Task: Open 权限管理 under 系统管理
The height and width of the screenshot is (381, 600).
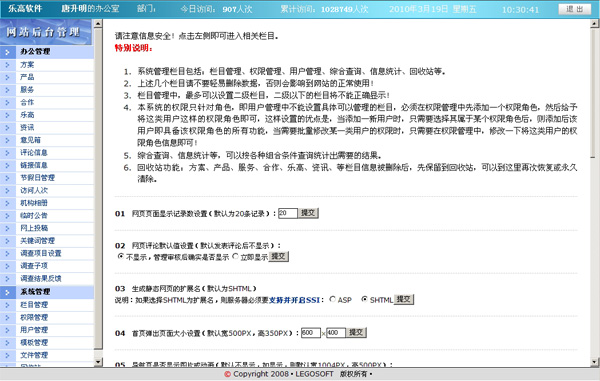Action: 34,318
